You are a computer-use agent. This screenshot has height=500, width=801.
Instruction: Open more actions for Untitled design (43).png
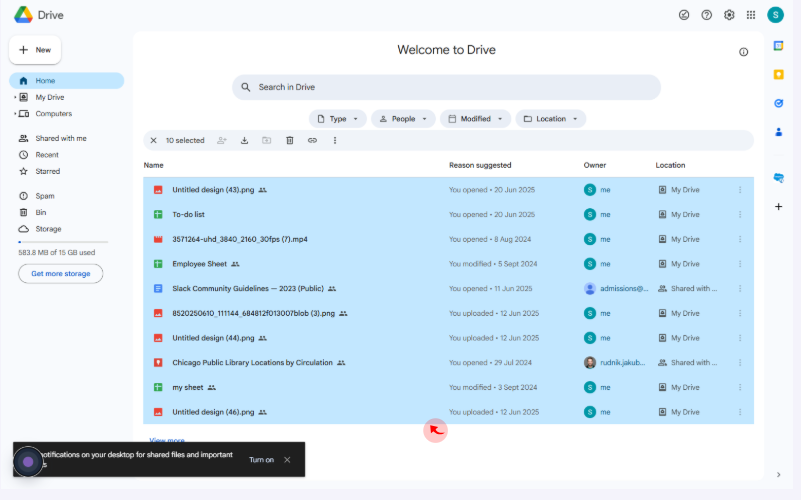[740, 190]
